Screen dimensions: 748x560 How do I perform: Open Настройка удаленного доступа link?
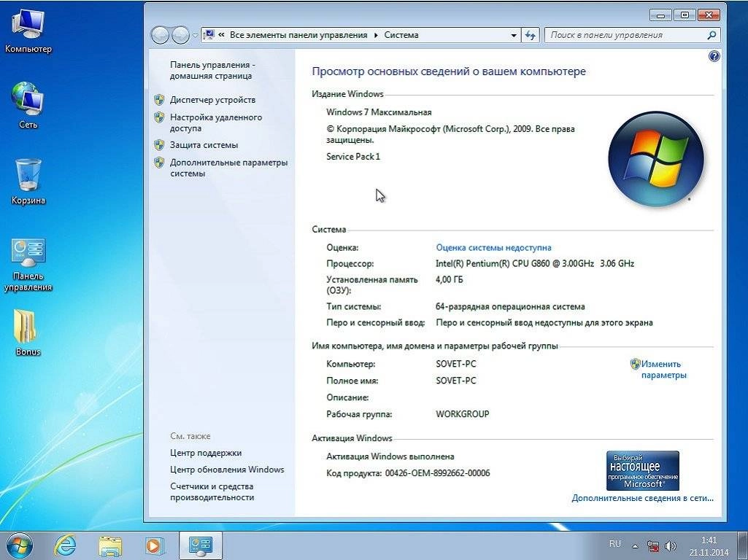[215, 122]
